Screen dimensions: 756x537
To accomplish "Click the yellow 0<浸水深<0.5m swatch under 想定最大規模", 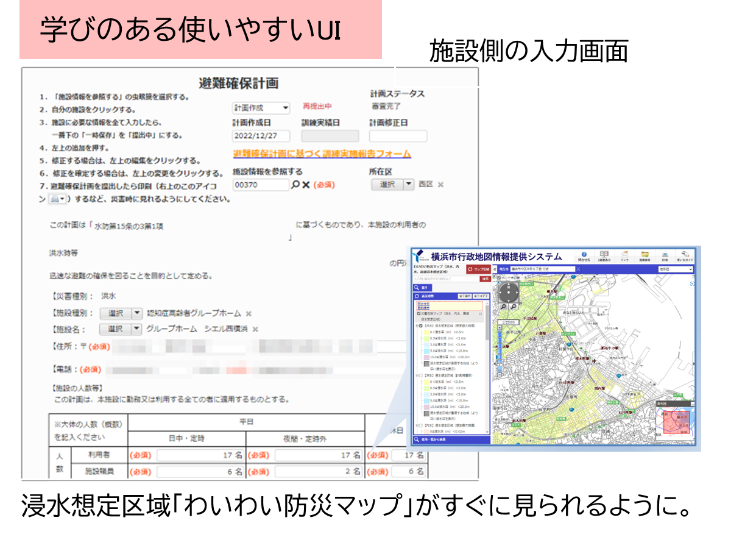I will pyautogui.click(x=426, y=332).
